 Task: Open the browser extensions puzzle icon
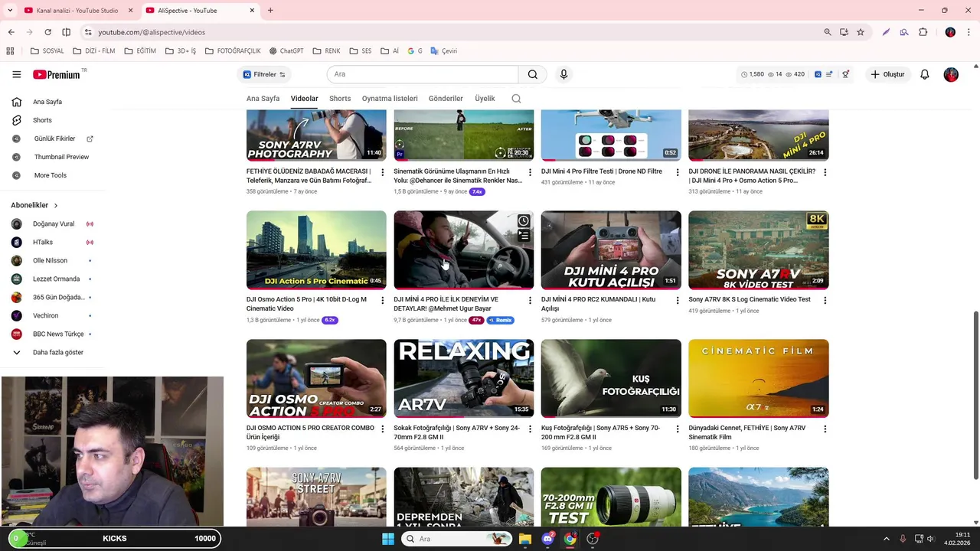click(923, 32)
